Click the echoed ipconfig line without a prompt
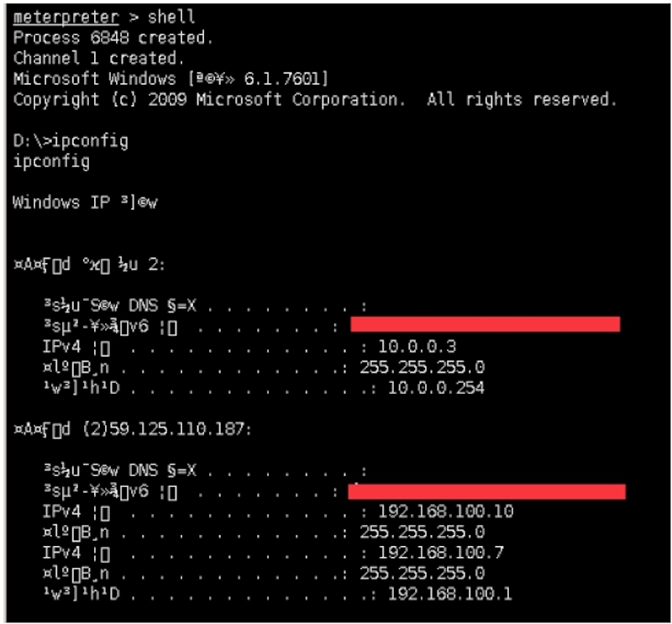The height and width of the screenshot is (624, 672). (51, 161)
